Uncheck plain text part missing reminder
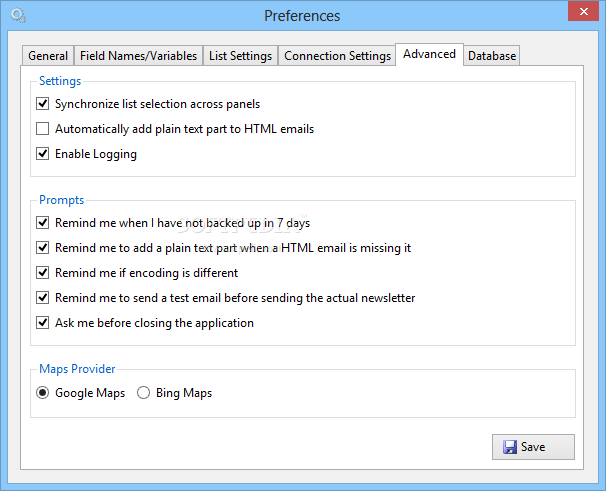The width and height of the screenshot is (606, 491). (43, 248)
